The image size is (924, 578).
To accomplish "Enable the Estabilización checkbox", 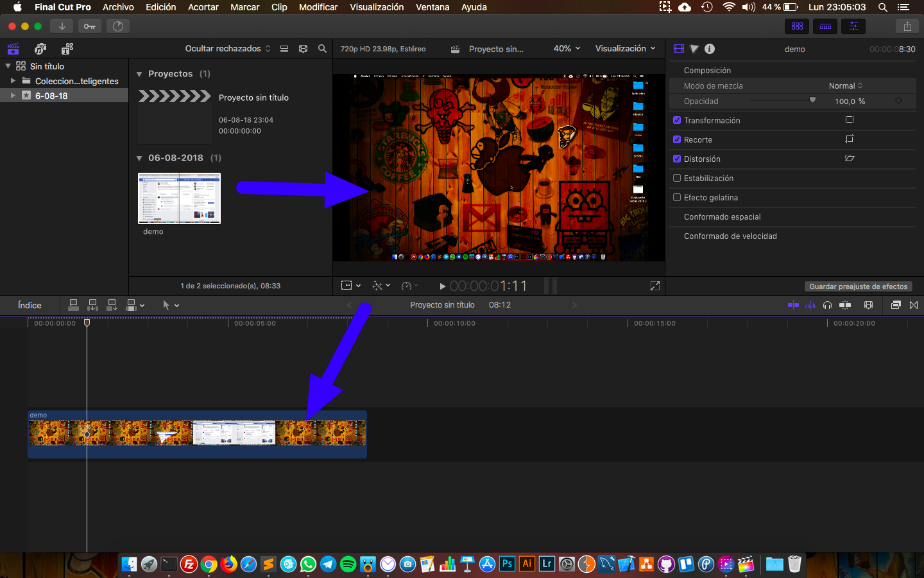I will tap(677, 179).
